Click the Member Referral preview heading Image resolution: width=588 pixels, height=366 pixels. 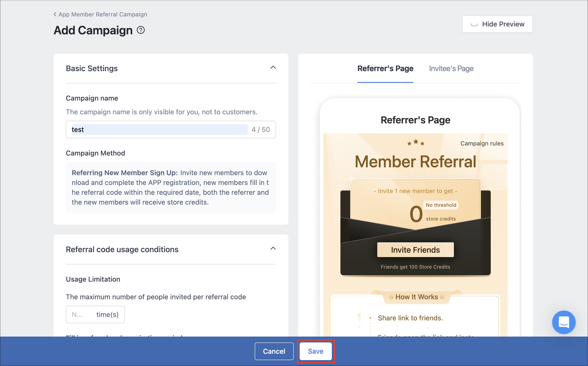coord(415,162)
